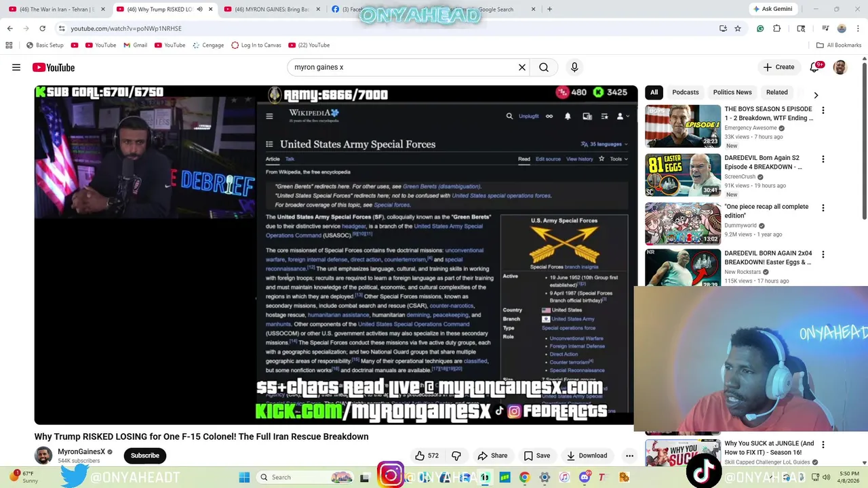Go back in browser history
The width and height of the screenshot is (868, 488).
(9, 28)
